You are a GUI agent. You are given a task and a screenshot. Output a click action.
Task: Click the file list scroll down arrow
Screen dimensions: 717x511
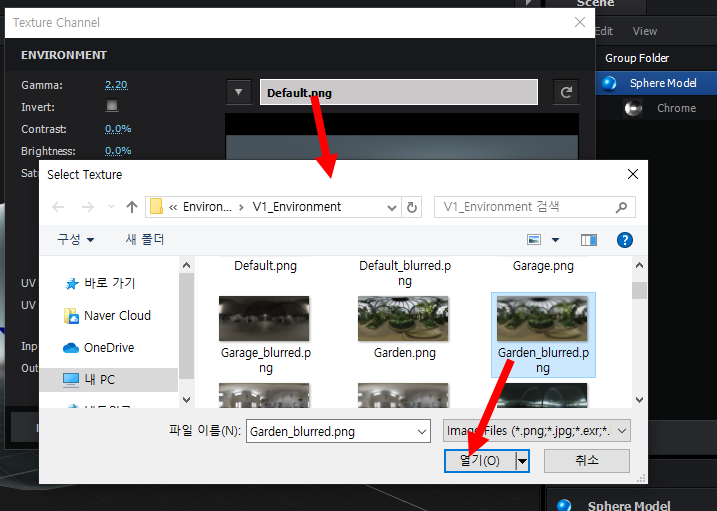[639, 399]
